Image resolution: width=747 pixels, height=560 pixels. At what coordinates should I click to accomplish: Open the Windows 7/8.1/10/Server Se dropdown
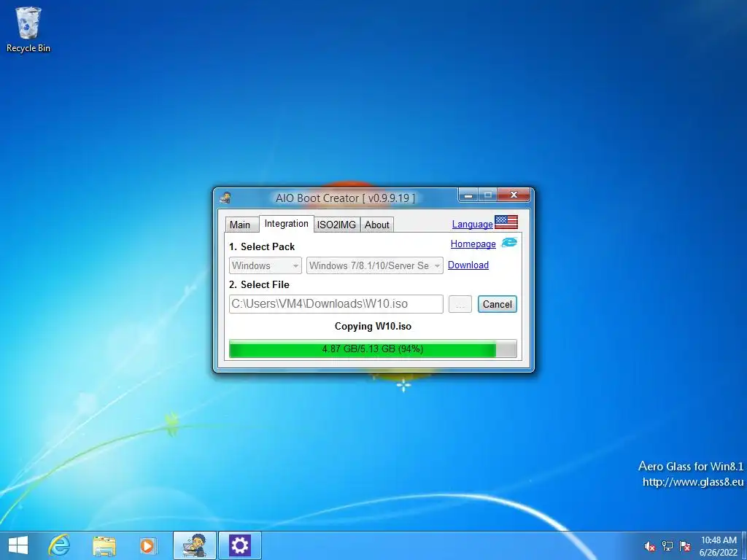(374, 265)
